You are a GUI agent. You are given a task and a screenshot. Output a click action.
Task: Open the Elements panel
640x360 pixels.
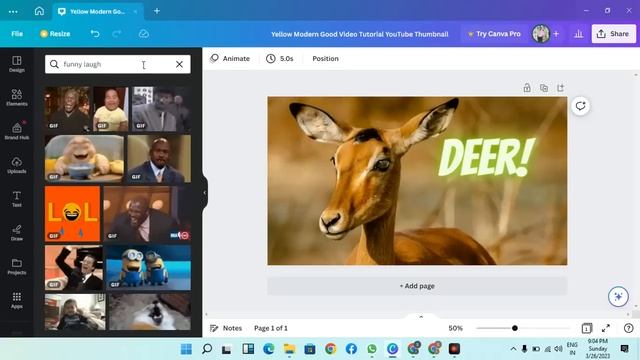(17, 98)
